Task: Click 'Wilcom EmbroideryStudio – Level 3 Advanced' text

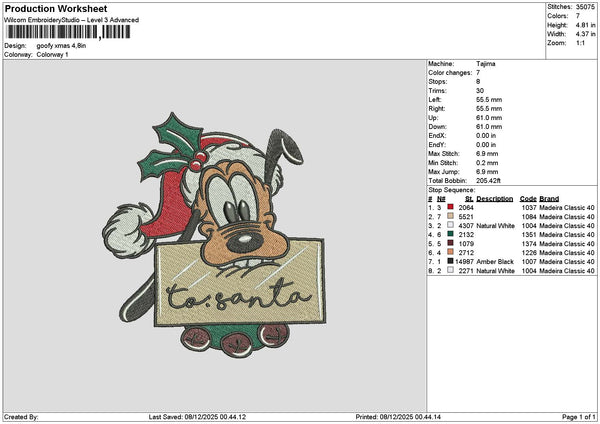Action: tap(72, 20)
